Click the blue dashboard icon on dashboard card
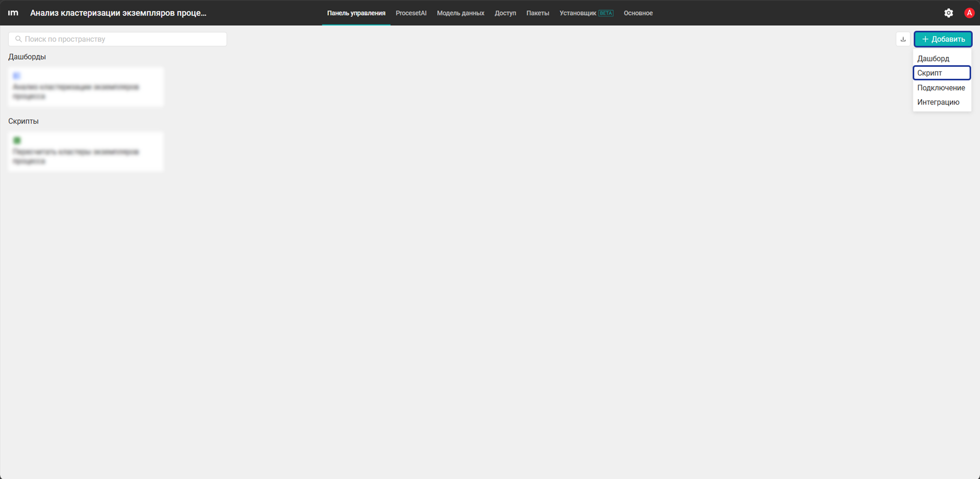The height and width of the screenshot is (479, 980). click(17, 76)
